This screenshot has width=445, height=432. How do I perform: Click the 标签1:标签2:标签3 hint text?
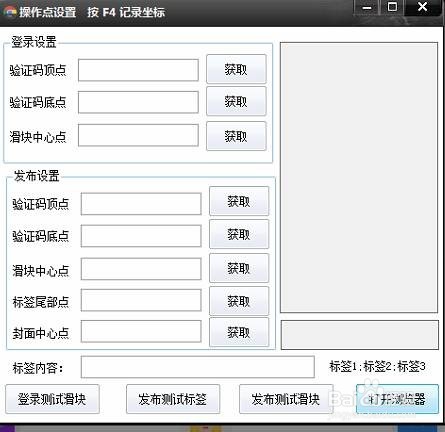[377, 366]
